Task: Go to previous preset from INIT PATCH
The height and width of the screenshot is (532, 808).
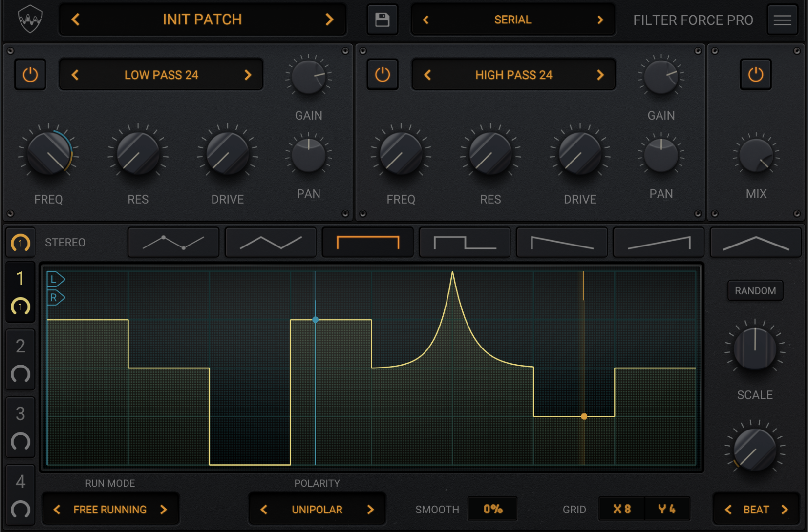Action: pyautogui.click(x=75, y=20)
